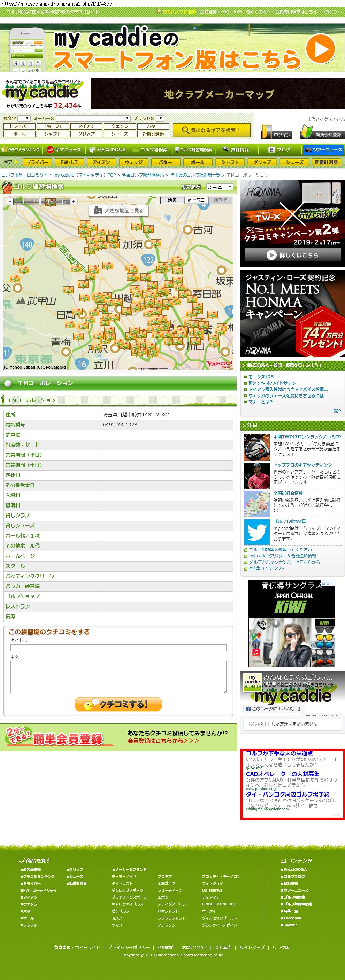Image resolution: width=345 pixels, height=980 pixels.
Task: Click the 本文 review text area
Action: tap(118, 677)
